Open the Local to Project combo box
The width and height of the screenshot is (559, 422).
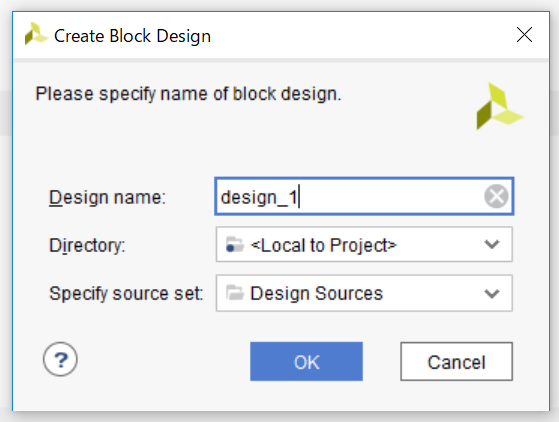pyautogui.click(x=364, y=245)
